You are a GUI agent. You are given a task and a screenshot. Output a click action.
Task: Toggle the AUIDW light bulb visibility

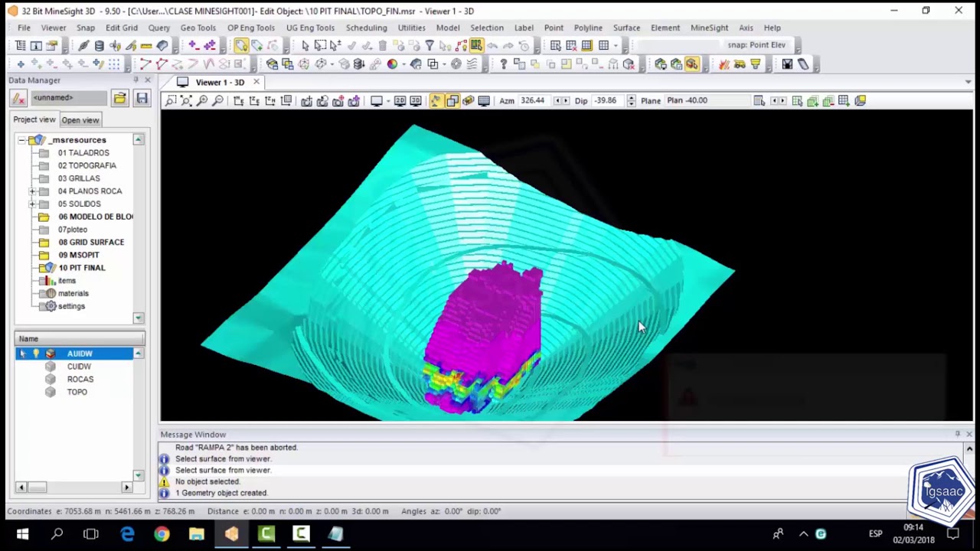coord(36,354)
